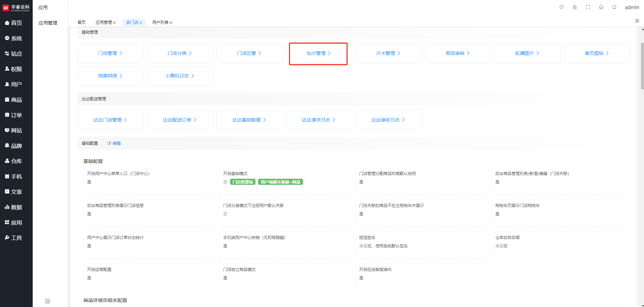Open 批次管理 card
Image resolution: width=644 pixels, height=307 pixels.
[x=318, y=54]
